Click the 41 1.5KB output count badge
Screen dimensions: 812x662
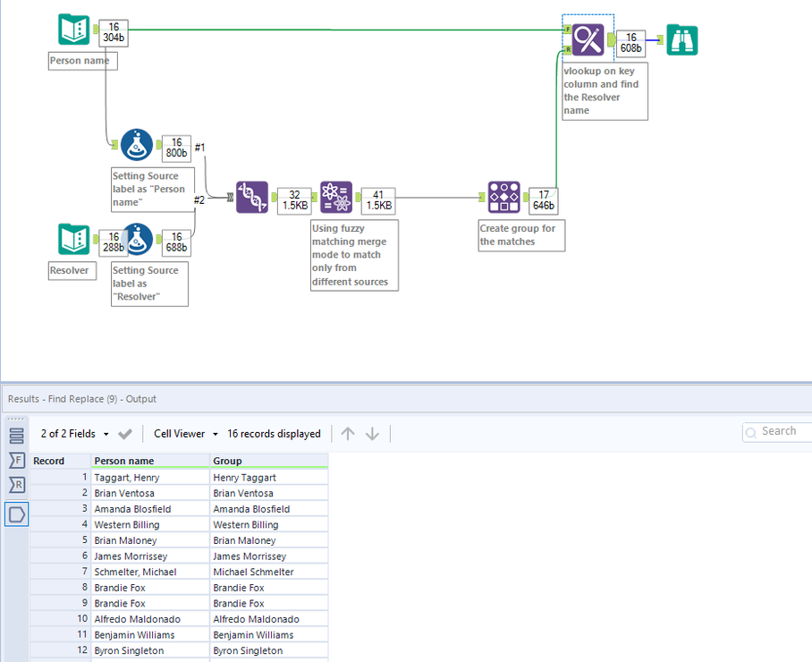coord(378,200)
